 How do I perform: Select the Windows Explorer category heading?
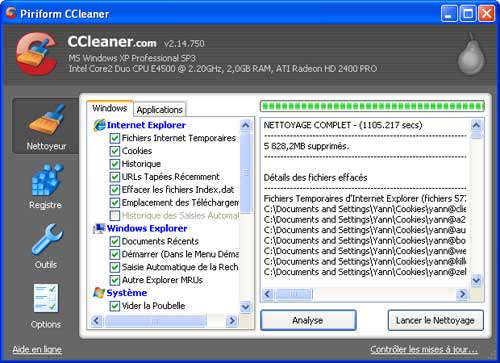click(x=147, y=229)
